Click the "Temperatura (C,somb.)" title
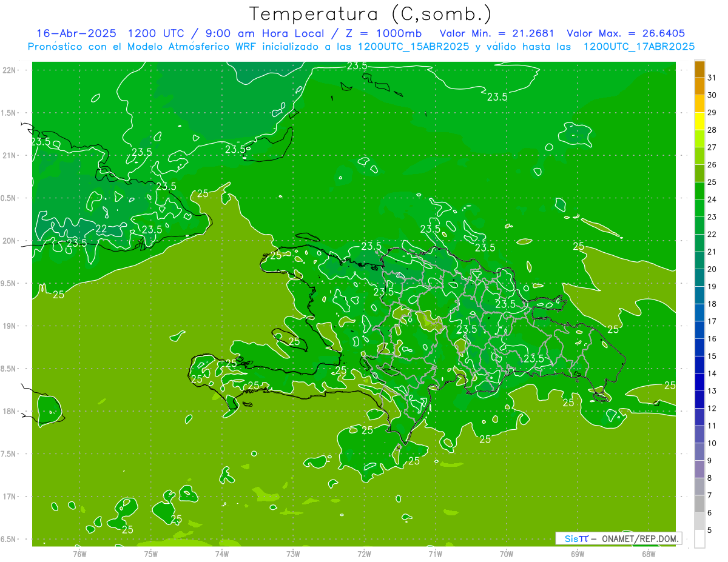This screenshot has height=562, width=728. tap(370, 14)
